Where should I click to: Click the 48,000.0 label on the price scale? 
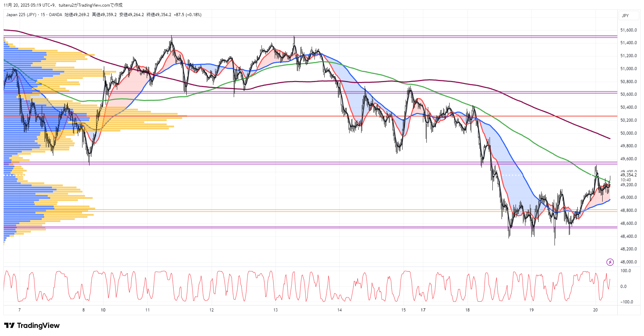pyautogui.click(x=628, y=262)
